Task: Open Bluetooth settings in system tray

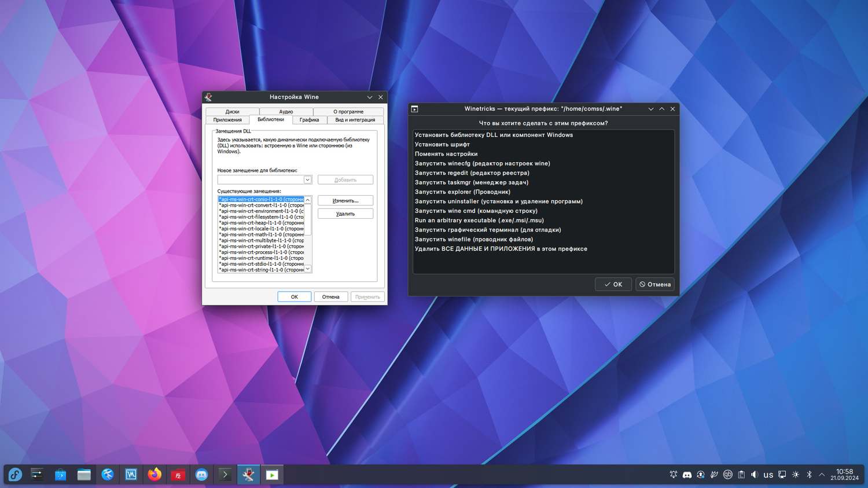Action: (x=809, y=475)
